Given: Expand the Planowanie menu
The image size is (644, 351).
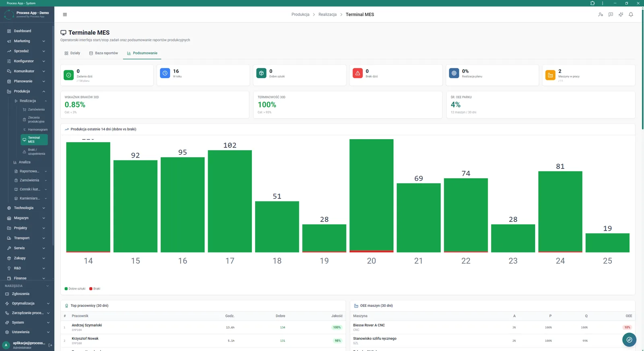Looking at the screenshot, I should pyautogui.click(x=27, y=81).
